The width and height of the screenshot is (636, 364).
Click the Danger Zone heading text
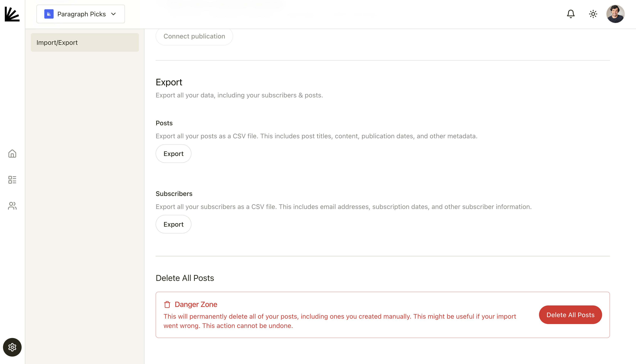click(196, 304)
